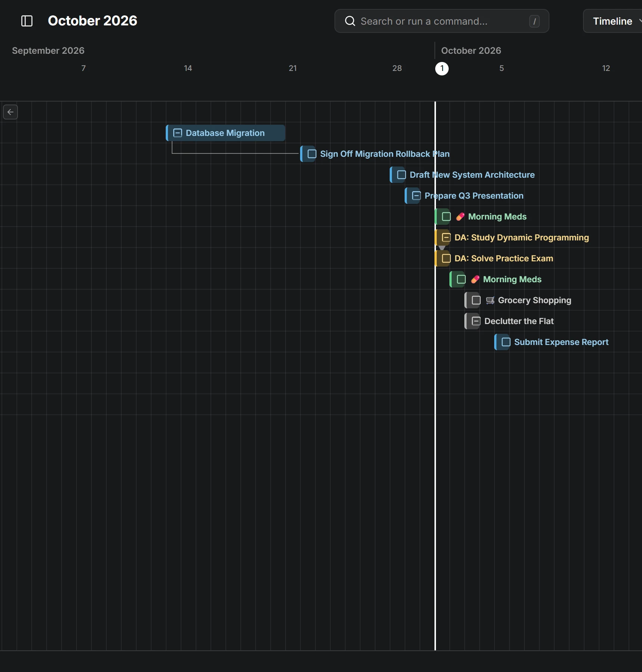Viewport: 642px width, 672px height.
Task: Click the pill emoji on first Morning Meds
Action: point(460,217)
